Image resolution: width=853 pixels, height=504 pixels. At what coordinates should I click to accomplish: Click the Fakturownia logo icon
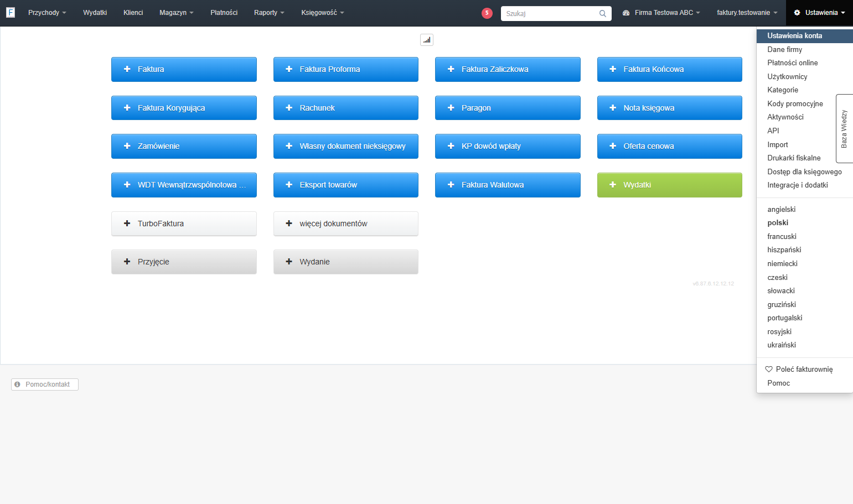(11, 12)
